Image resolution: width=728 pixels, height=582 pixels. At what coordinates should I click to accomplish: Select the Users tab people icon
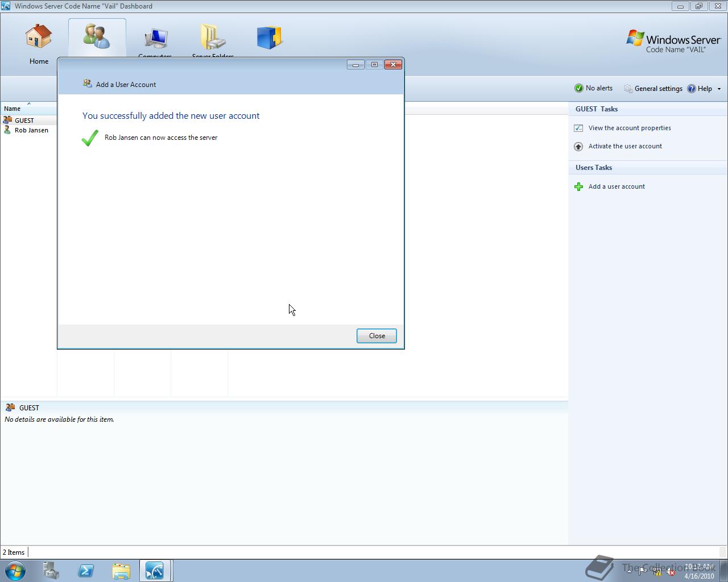pyautogui.click(x=97, y=36)
